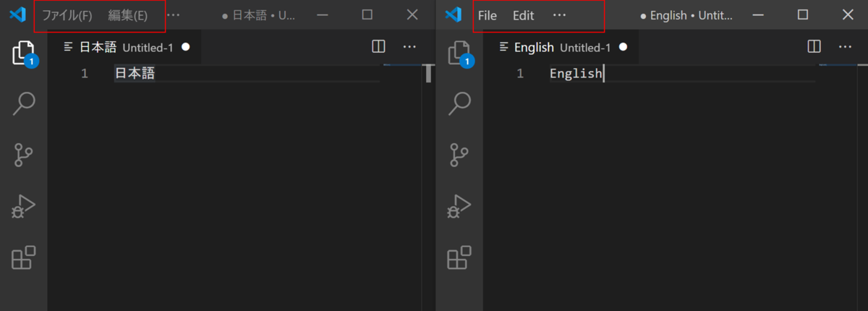Click the 日本語 text on line 1
Image resolution: width=868 pixels, height=311 pixels.
[135, 73]
